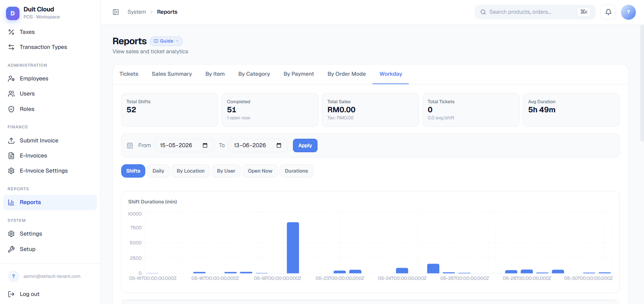Navigate to Roles page
The image size is (644, 304).
(x=50, y=109)
